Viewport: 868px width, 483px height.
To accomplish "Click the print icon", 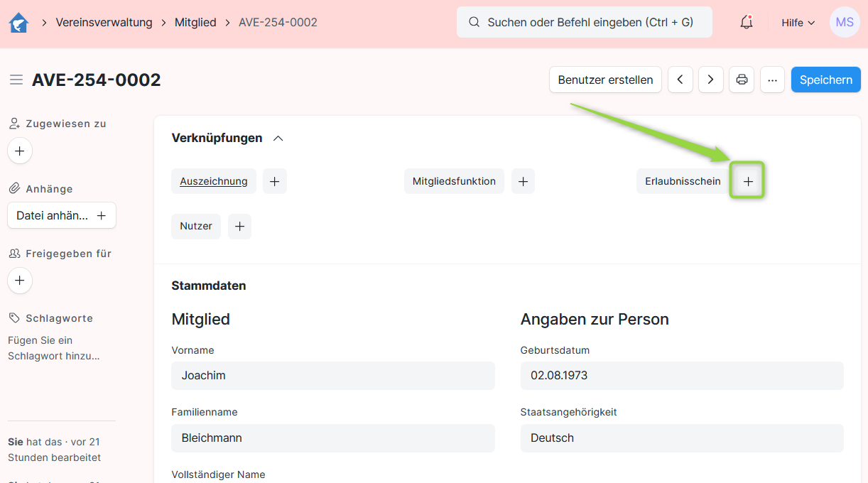I will 742,80.
